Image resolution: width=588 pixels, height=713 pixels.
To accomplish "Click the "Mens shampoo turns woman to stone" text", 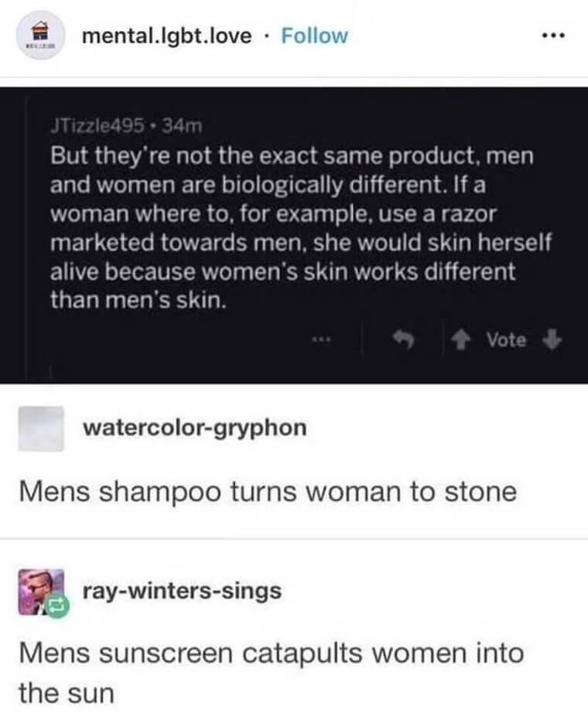I will (x=268, y=492).
